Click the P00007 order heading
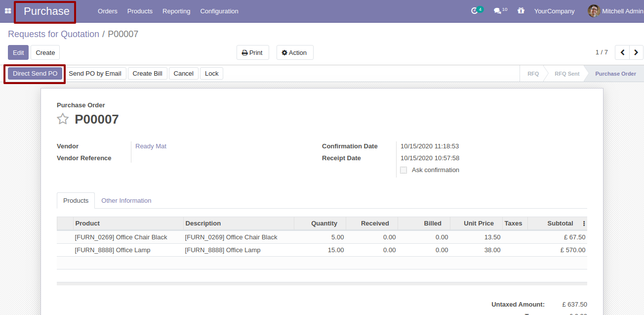 pos(97,119)
